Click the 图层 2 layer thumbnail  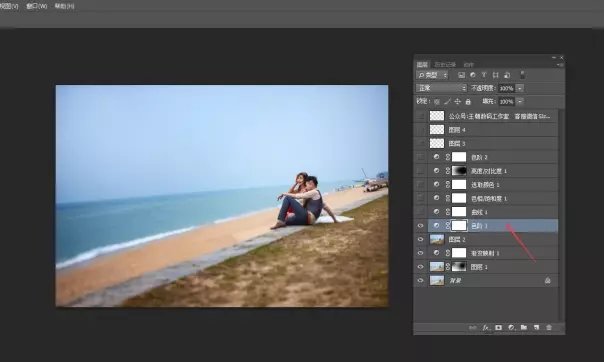pyautogui.click(x=437, y=239)
